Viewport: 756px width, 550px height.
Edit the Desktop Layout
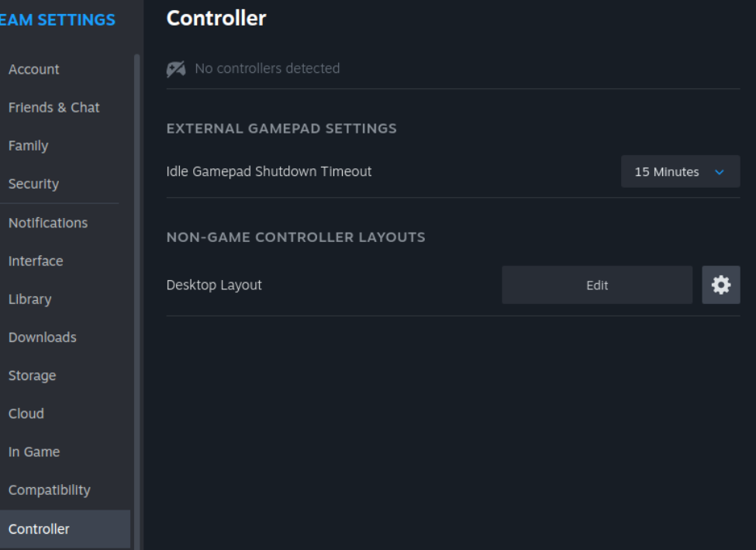click(597, 285)
